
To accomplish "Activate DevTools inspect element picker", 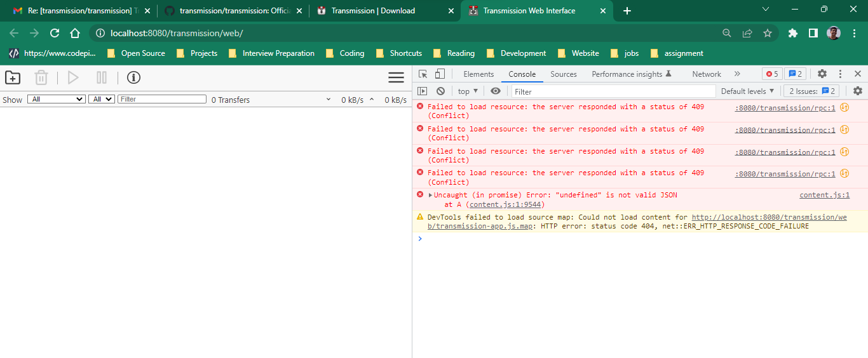I will click(x=423, y=74).
